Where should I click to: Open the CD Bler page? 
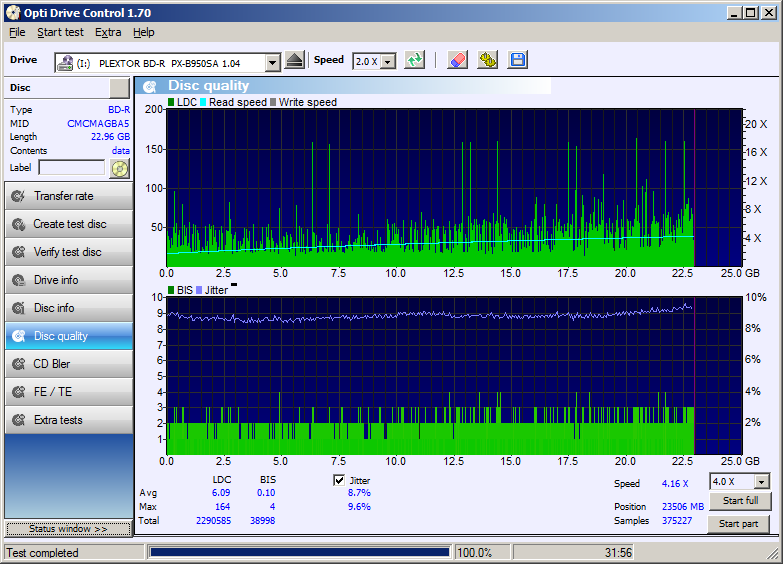69,364
